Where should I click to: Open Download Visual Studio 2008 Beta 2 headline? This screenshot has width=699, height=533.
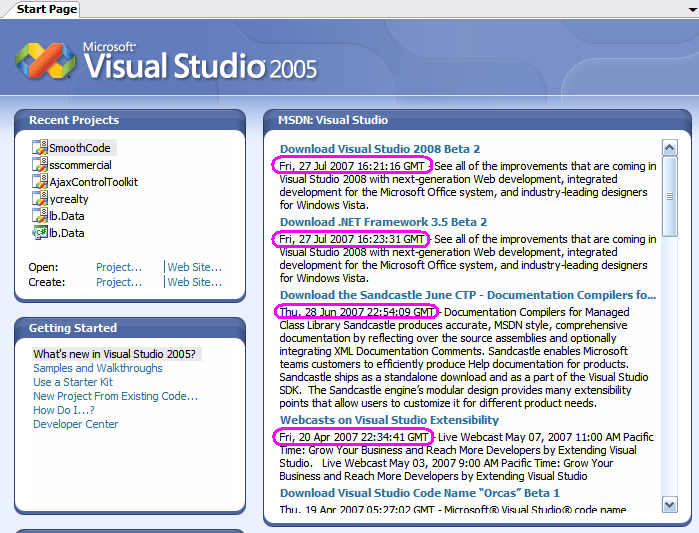tap(380, 149)
